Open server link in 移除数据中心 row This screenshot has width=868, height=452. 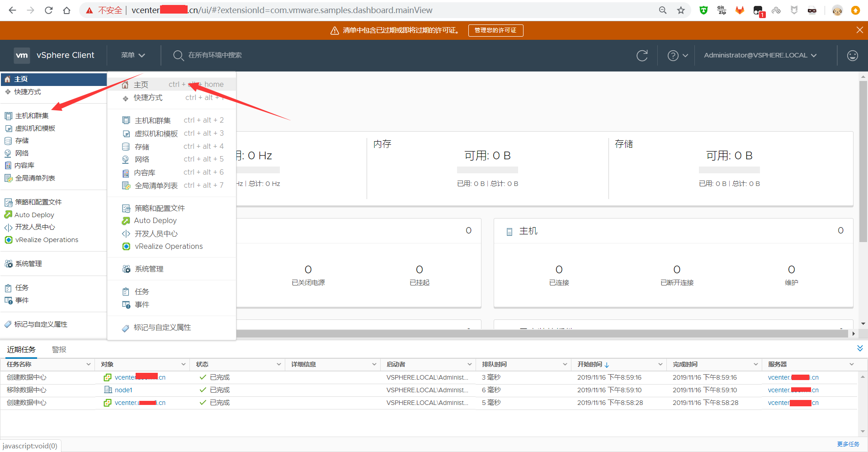pyautogui.click(x=793, y=390)
